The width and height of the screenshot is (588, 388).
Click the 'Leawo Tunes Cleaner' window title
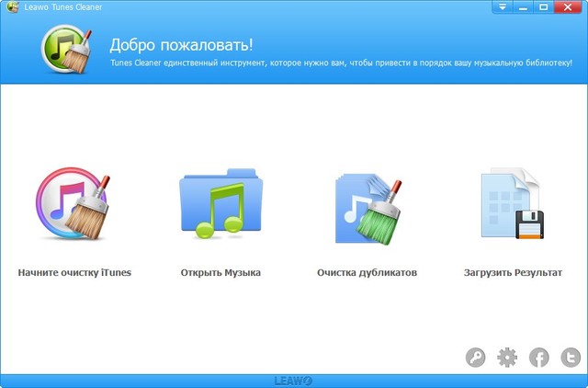63,7
